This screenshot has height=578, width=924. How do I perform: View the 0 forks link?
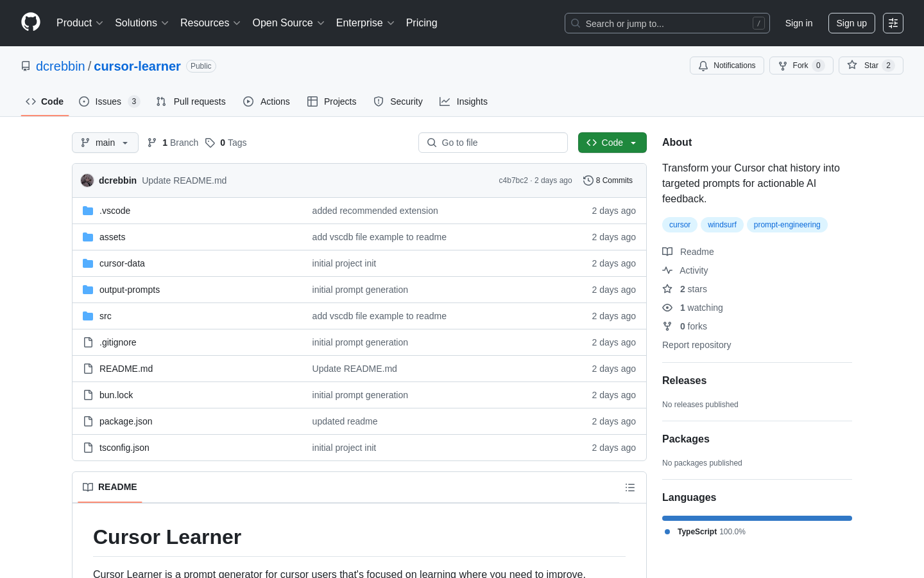[685, 326]
